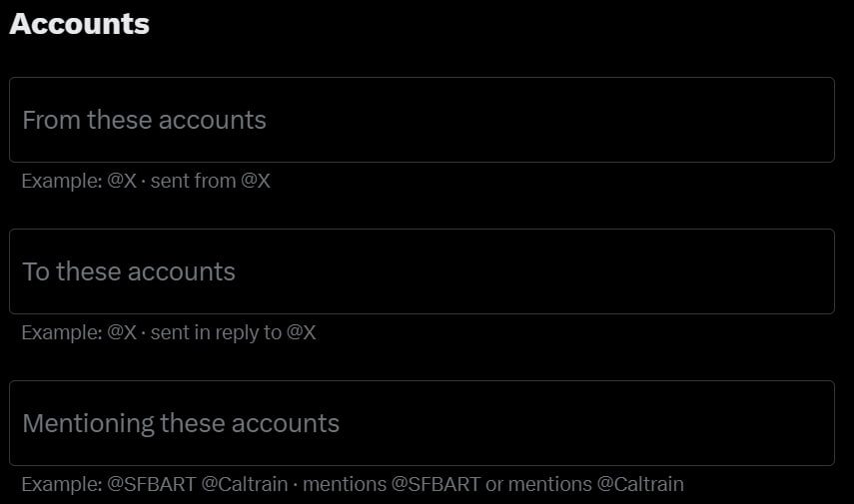Image resolution: width=854 pixels, height=504 pixels.
Task: Click the "From these accounts" placeholder text
Action: [144, 121]
